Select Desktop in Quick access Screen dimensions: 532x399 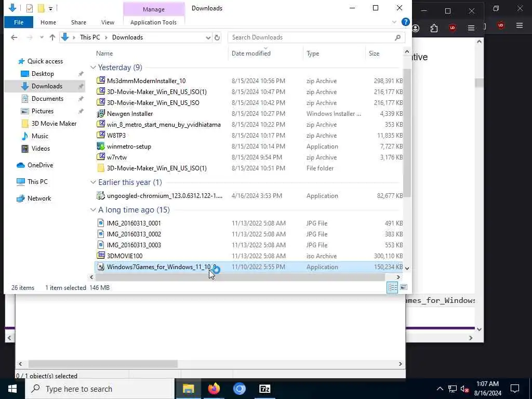[43, 74]
